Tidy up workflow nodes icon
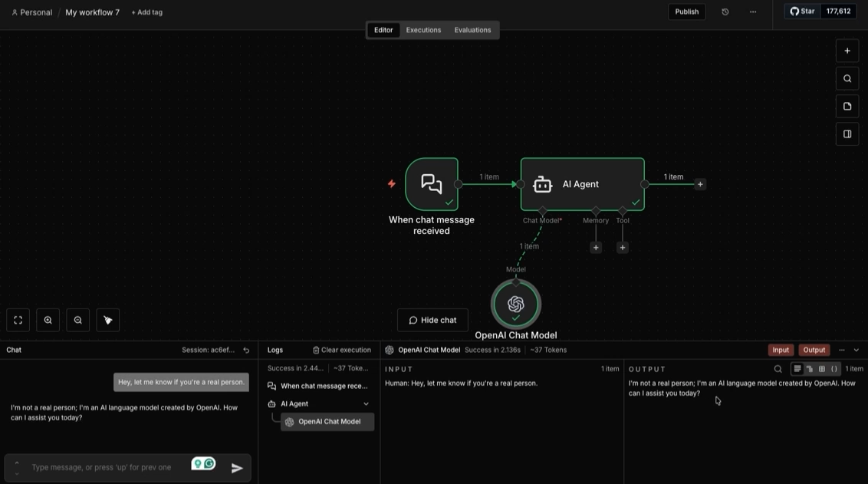Viewport: 868px width, 484px height. point(108,320)
